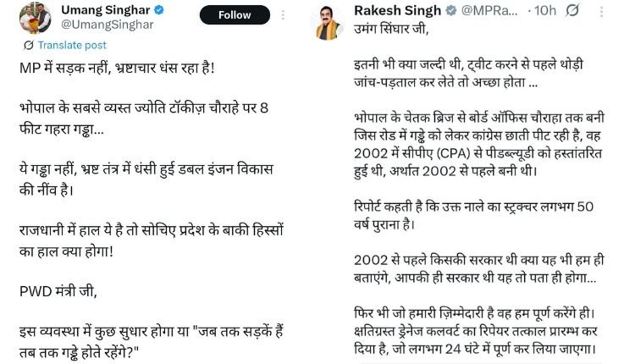
Task: Click the 10h timestamp on Rakesh Singh's post
Action: click(x=545, y=10)
